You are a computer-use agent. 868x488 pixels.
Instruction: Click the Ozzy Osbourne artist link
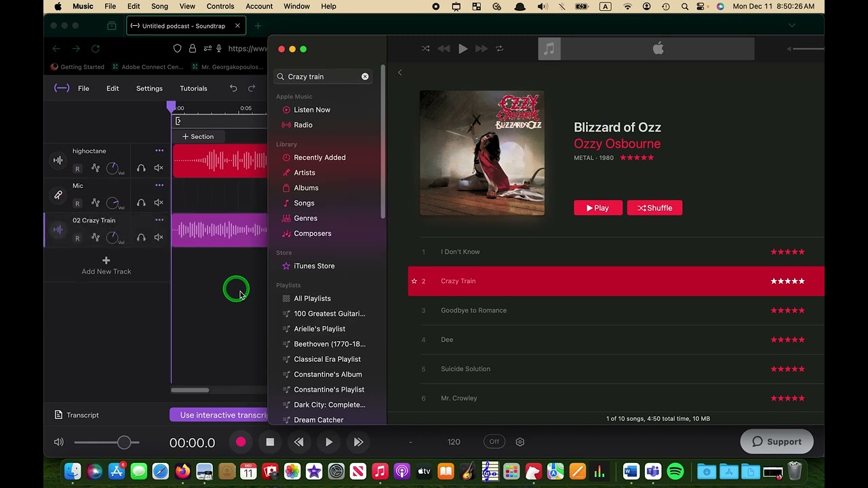[617, 144]
